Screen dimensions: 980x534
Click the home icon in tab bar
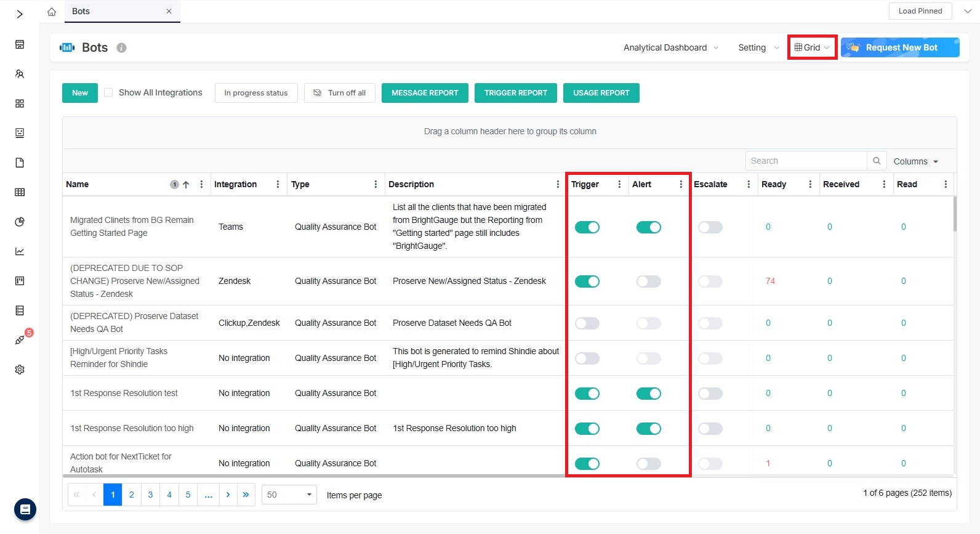(x=52, y=12)
